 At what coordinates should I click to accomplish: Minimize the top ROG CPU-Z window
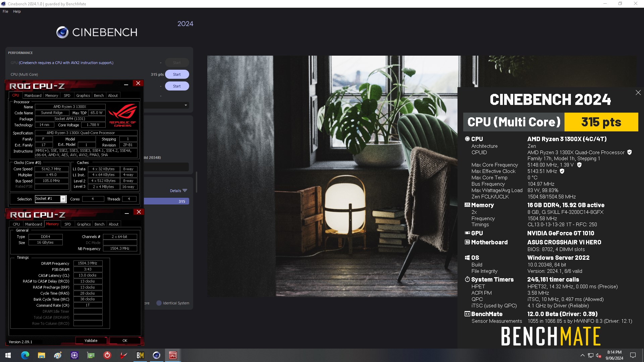pos(126,84)
